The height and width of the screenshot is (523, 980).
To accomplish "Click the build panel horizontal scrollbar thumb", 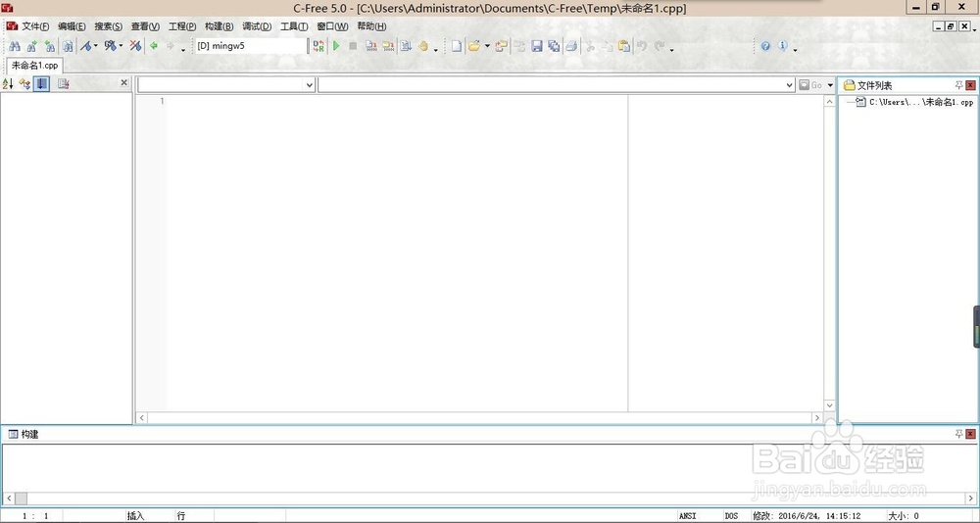I will [22, 498].
